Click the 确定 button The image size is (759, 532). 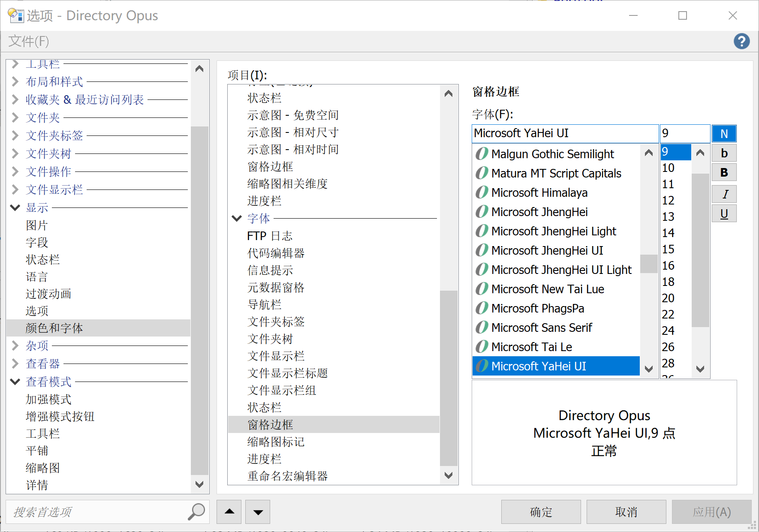click(541, 512)
